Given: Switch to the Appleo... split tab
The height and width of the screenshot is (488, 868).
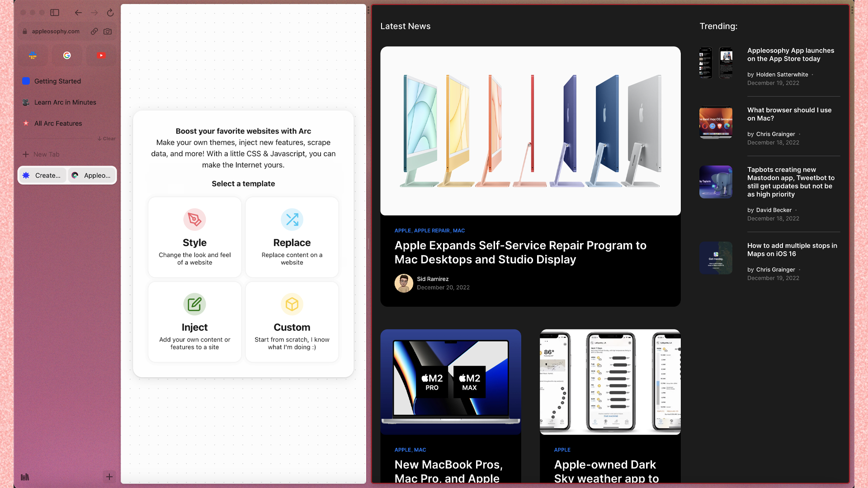Looking at the screenshot, I should (x=92, y=175).
